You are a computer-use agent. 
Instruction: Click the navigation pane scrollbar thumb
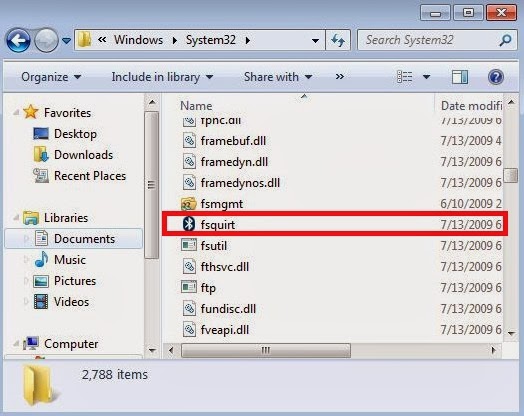tap(151, 185)
